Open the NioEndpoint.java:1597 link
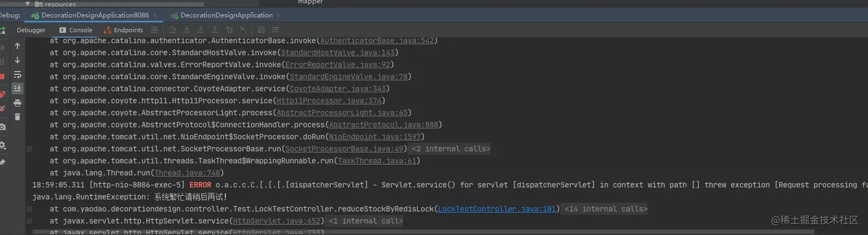The height and width of the screenshot is (235, 868). click(x=375, y=137)
